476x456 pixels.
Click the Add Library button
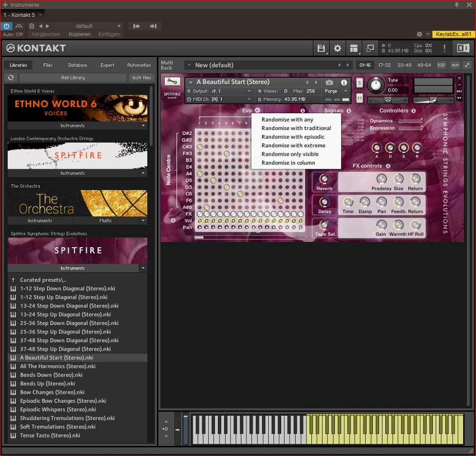(x=73, y=77)
